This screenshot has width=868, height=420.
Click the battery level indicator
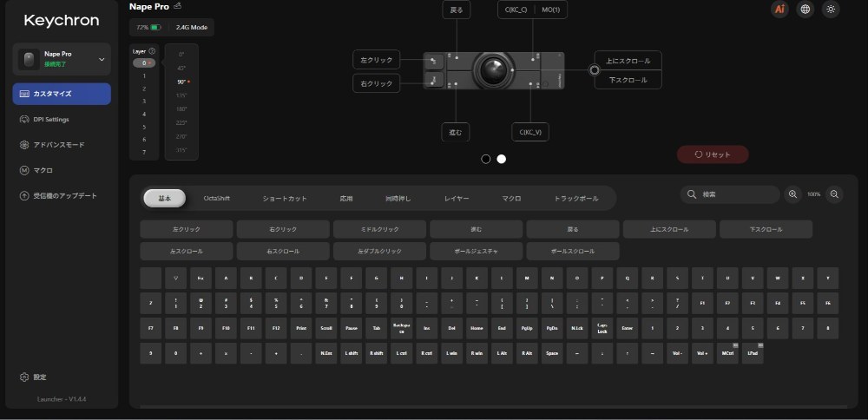148,27
